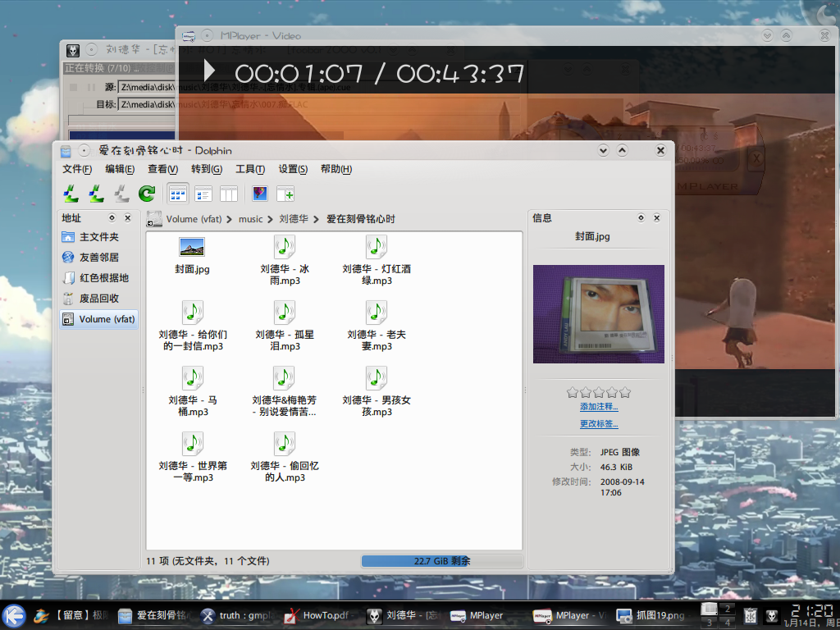Open the 文件(F) menu

[77, 169]
